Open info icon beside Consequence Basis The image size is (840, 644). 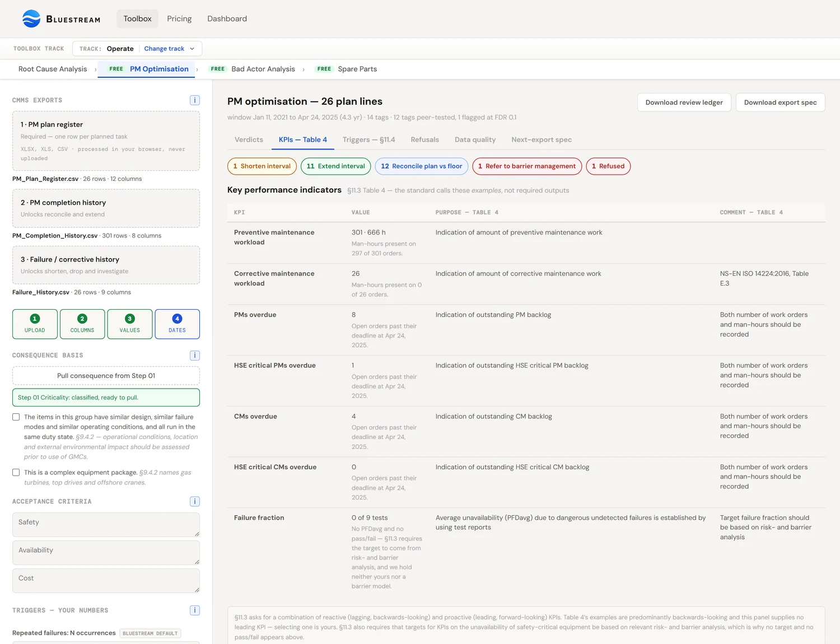point(195,356)
